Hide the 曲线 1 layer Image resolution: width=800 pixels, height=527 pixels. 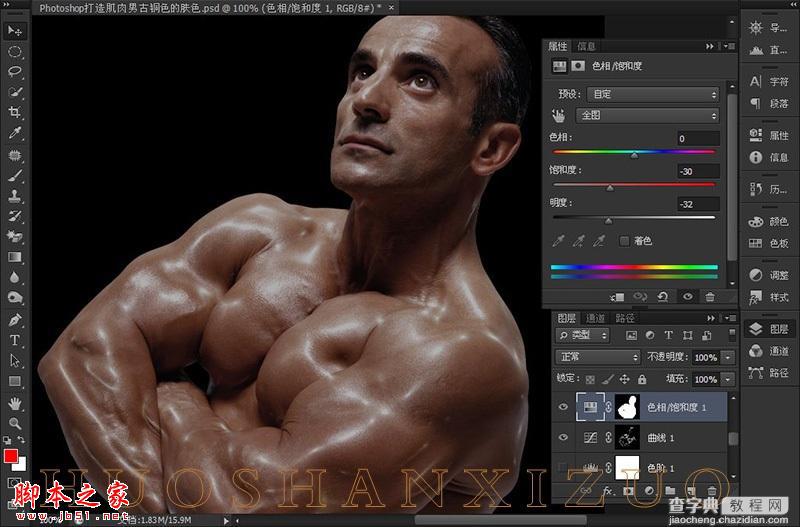pyautogui.click(x=563, y=437)
